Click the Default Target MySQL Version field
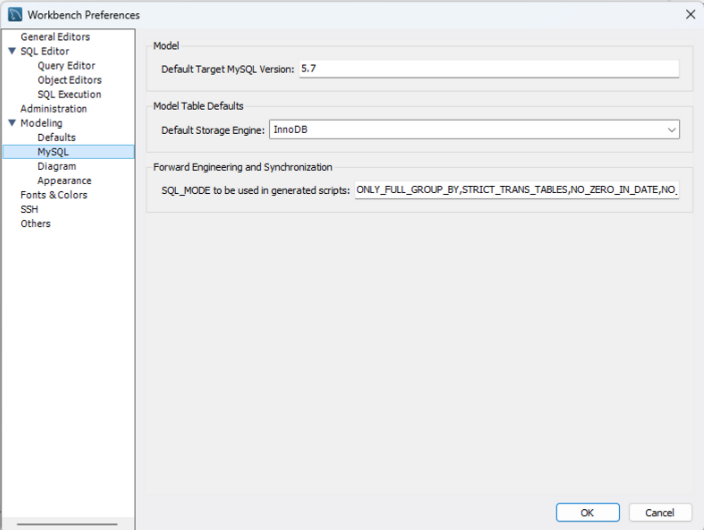Screen dimensions: 704x530 click(x=489, y=69)
